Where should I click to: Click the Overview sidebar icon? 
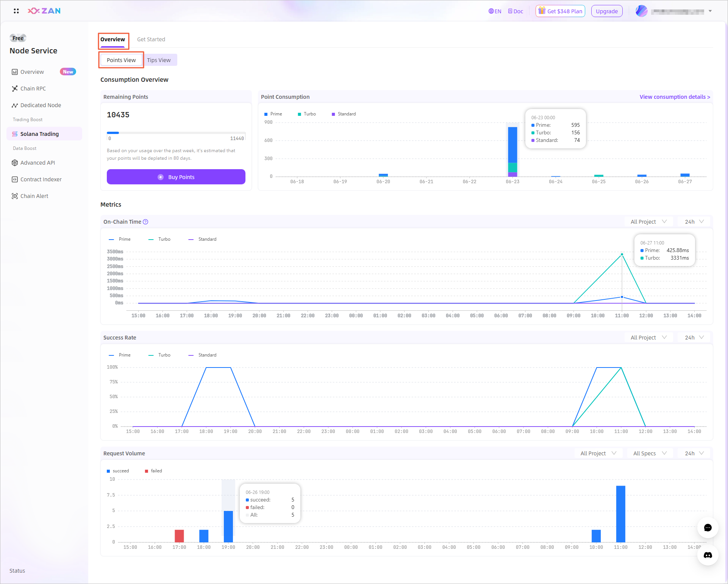pyautogui.click(x=15, y=72)
